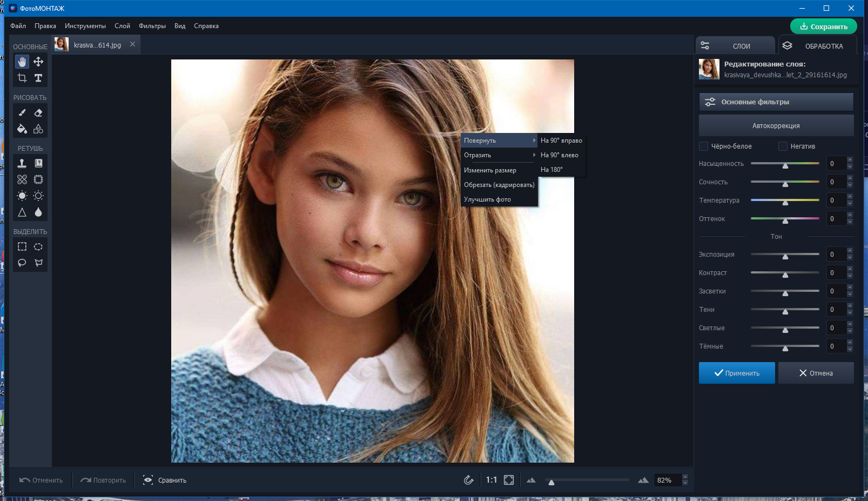
Task: Increase zoom percentage with stepper arrow
Action: (685, 477)
